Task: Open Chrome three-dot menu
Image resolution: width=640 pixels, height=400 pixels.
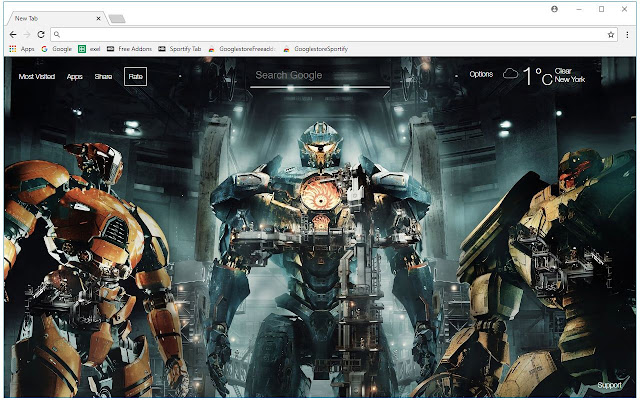Action: (627, 35)
